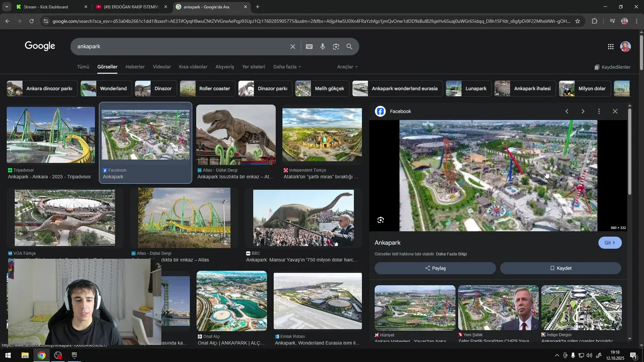This screenshot has height=362, width=644.
Task: Open Epic Games Launcher from the taskbar
Action: point(74,355)
